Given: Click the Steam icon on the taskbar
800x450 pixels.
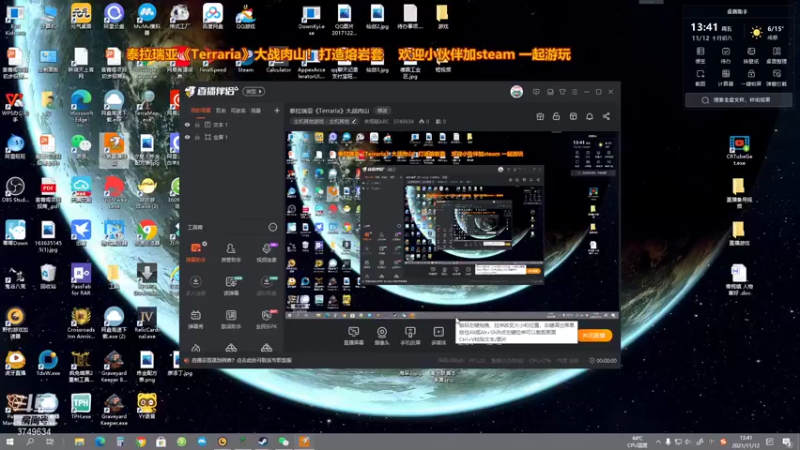Looking at the screenshot, I should [x=263, y=441].
